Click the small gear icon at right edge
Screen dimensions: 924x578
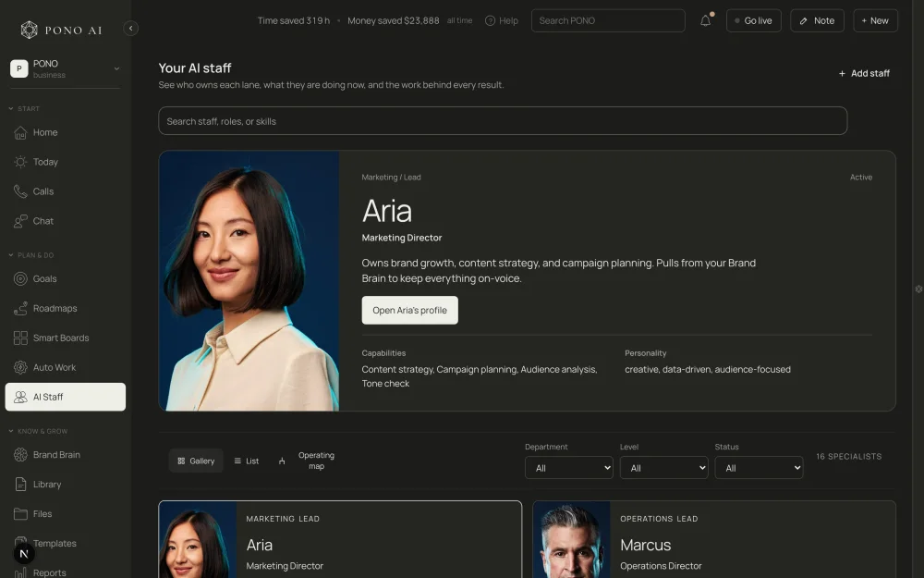[918, 289]
